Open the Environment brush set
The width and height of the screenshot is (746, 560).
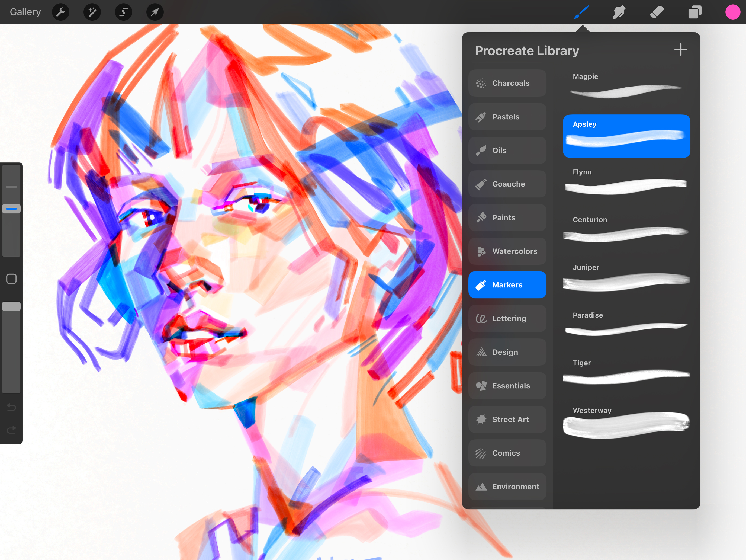[507, 487]
